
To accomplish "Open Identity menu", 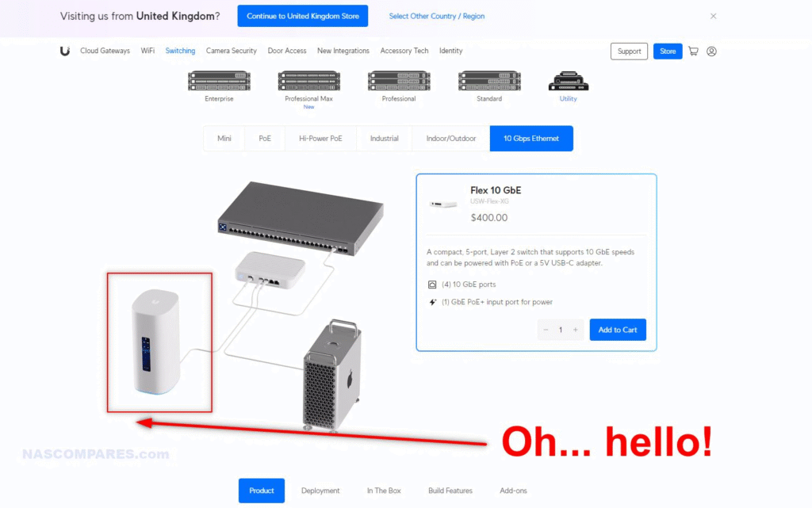I will click(x=451, y=51).
